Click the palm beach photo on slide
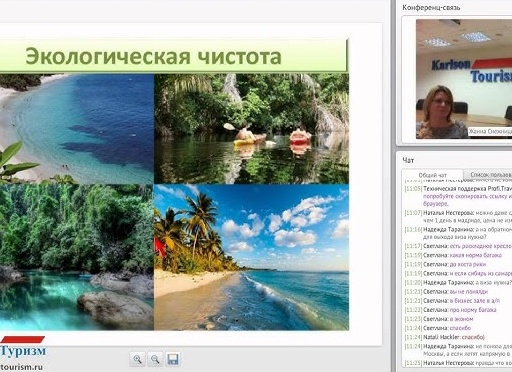 pos(251,257)
